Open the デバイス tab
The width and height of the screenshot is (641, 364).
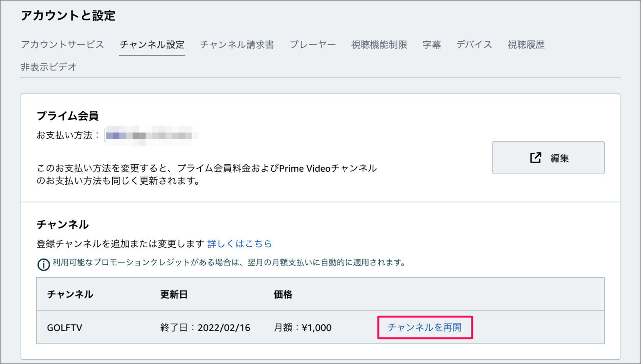coord(474,45)
